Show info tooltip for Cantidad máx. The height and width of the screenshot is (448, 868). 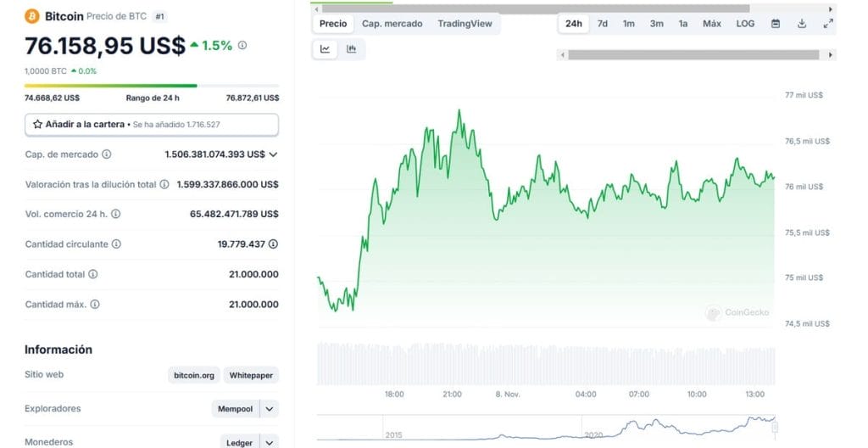coord(95,305)
